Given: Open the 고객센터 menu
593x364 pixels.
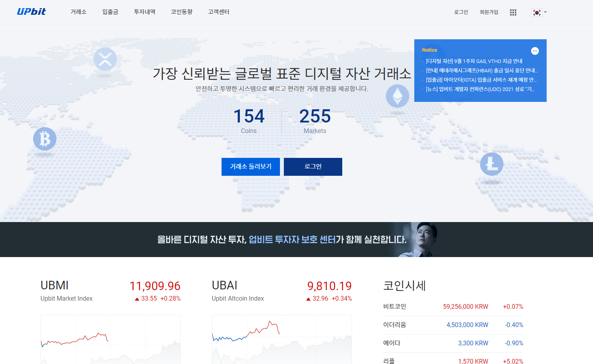Looking at the screenshot, I should click(x=219, y=12).
